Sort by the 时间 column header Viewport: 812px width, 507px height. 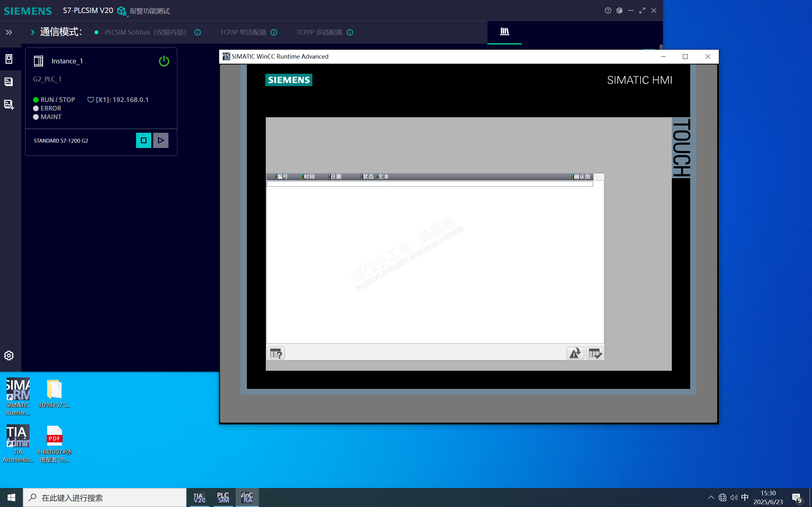(309, 177)
